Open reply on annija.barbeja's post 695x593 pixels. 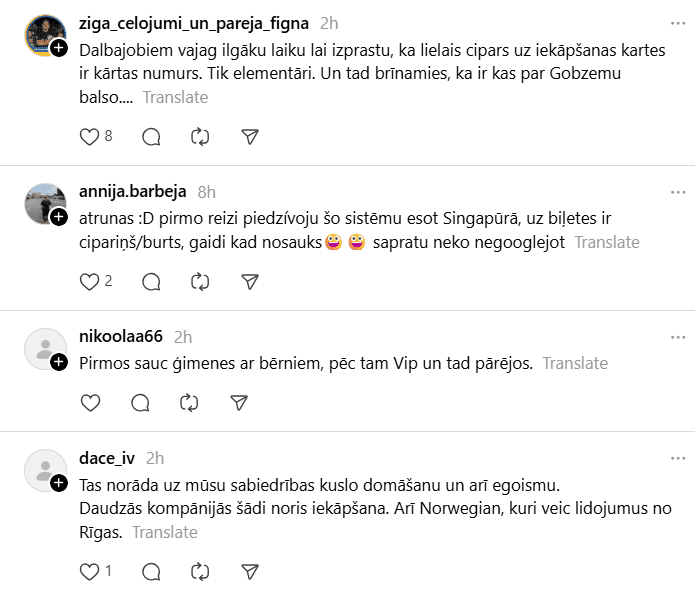[x=151, y=281]
